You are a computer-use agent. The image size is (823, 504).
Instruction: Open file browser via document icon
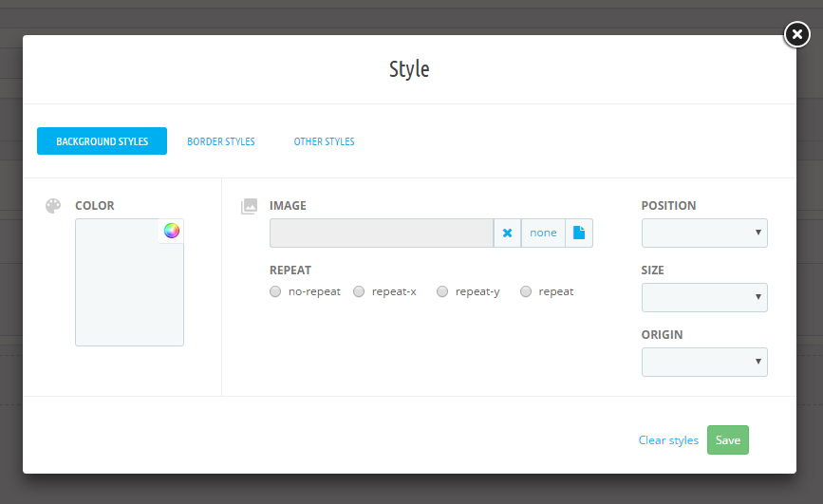point(579,233)
